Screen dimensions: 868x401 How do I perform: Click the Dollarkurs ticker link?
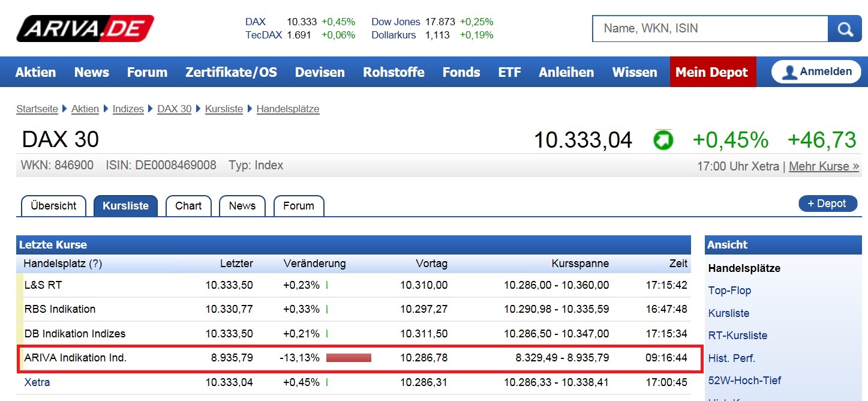coord(394,35)
